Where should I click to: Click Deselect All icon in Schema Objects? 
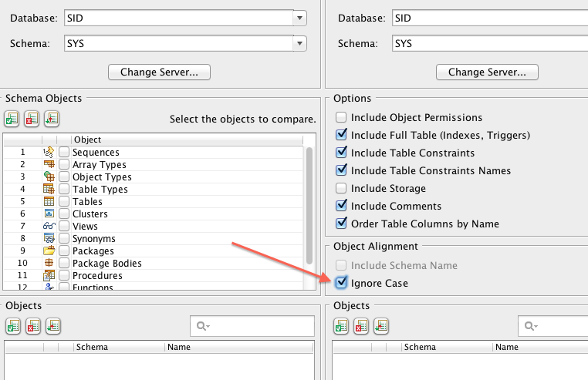pyautogui.click(x=32, y=119)
